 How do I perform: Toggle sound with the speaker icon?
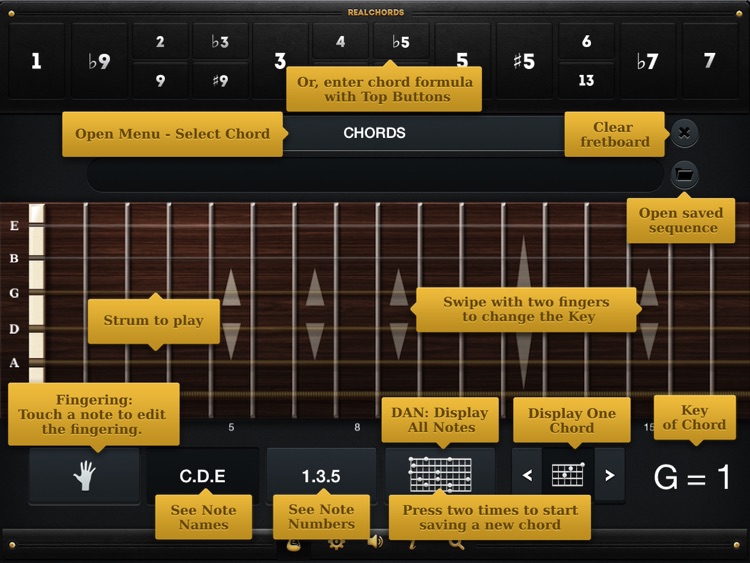(375, 542)
